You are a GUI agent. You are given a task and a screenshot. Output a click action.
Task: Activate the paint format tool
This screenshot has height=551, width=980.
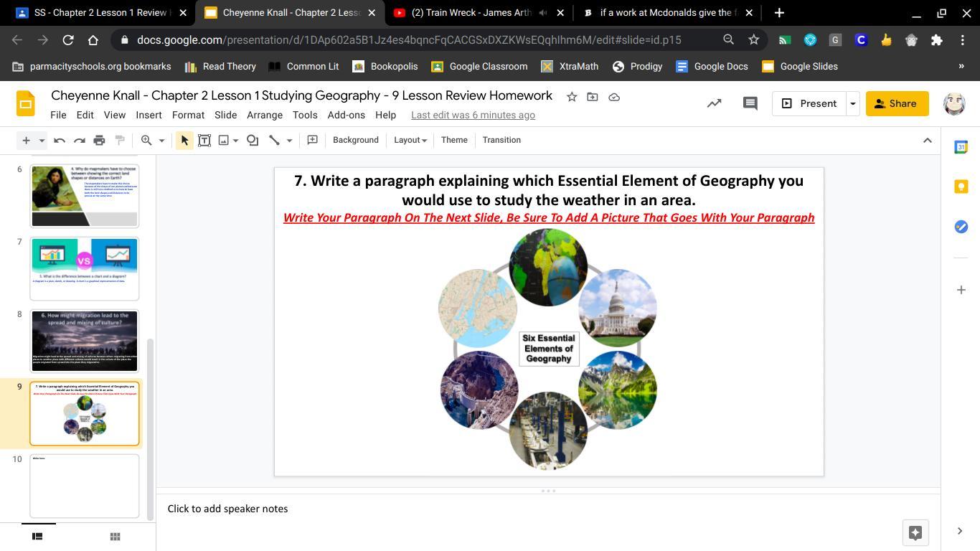coord(120,140)
